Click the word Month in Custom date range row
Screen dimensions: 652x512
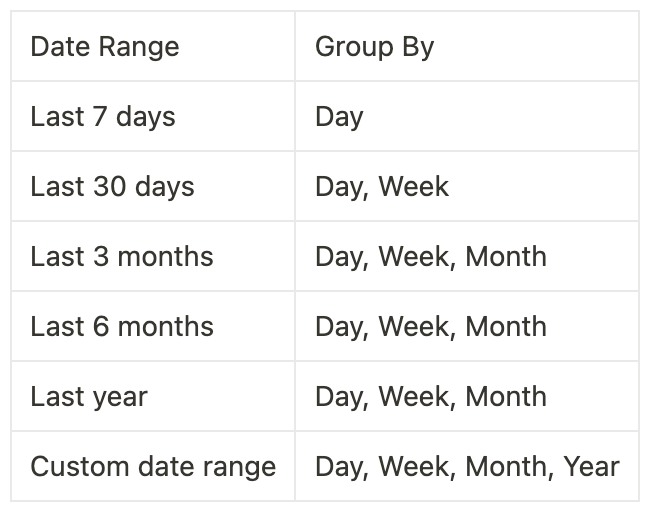coord(506,467)
